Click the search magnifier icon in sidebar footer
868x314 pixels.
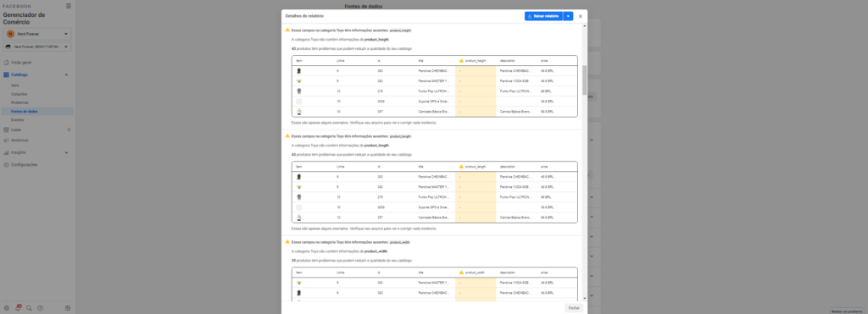click(x=29, y=308)
